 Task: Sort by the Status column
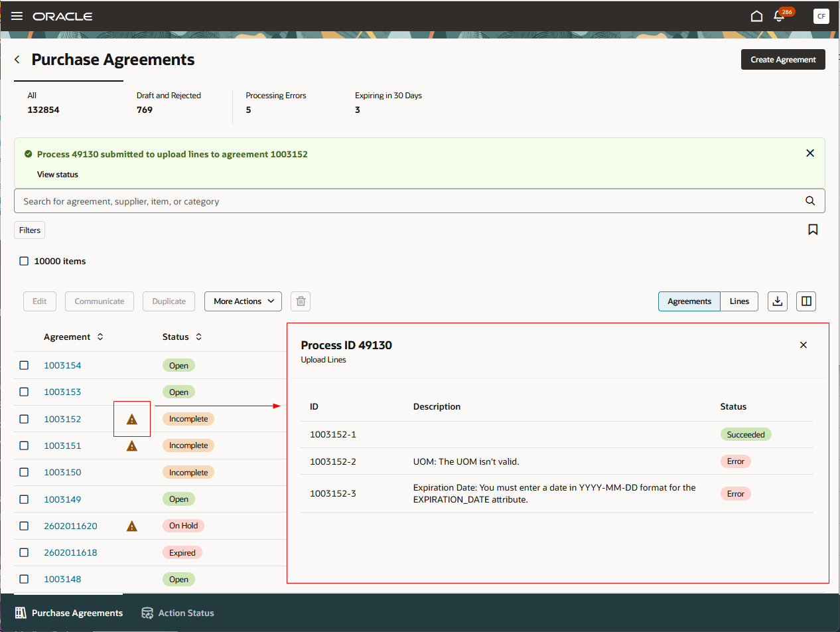click(198, 337)
